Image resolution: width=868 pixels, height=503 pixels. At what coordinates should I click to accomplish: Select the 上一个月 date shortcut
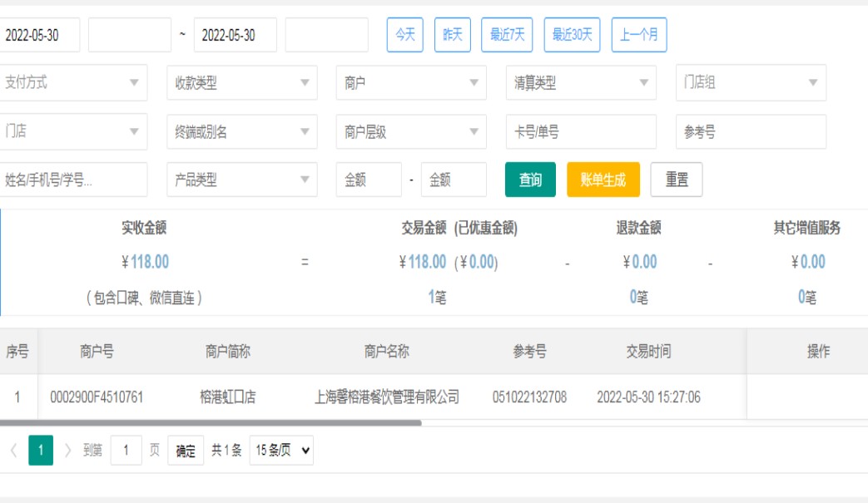[x=638, y=35]
